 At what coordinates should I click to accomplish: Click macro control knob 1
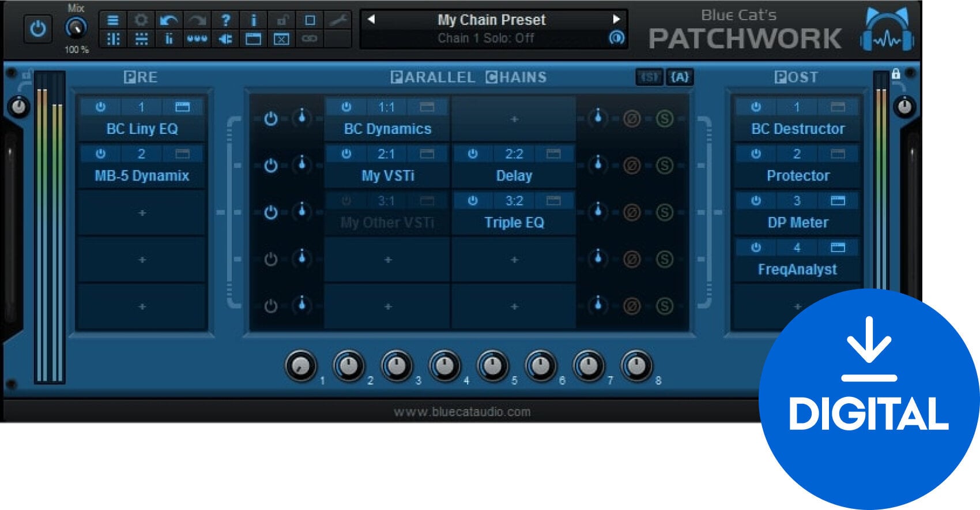[x=301, y=366]
